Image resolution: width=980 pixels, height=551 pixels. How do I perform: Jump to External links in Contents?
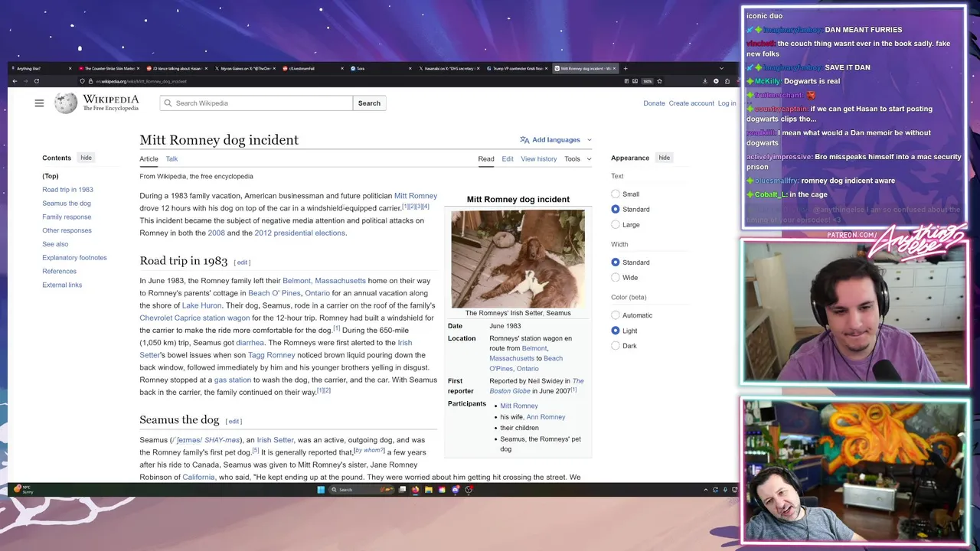tap(62, 285)
